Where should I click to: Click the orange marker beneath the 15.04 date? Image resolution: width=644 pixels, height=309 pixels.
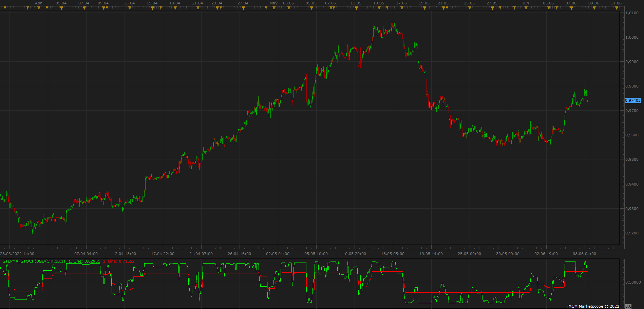click(x=152, y=8)
